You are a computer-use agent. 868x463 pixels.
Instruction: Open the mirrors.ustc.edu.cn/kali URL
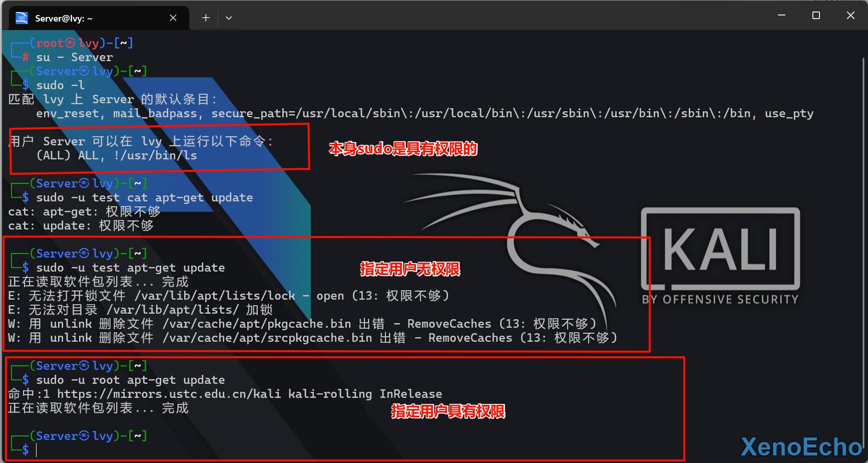169,394
